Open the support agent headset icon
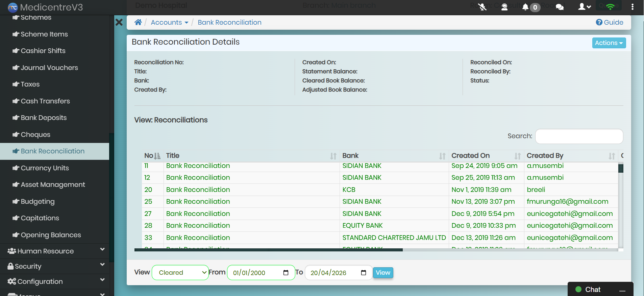 [x=504, y=7]
